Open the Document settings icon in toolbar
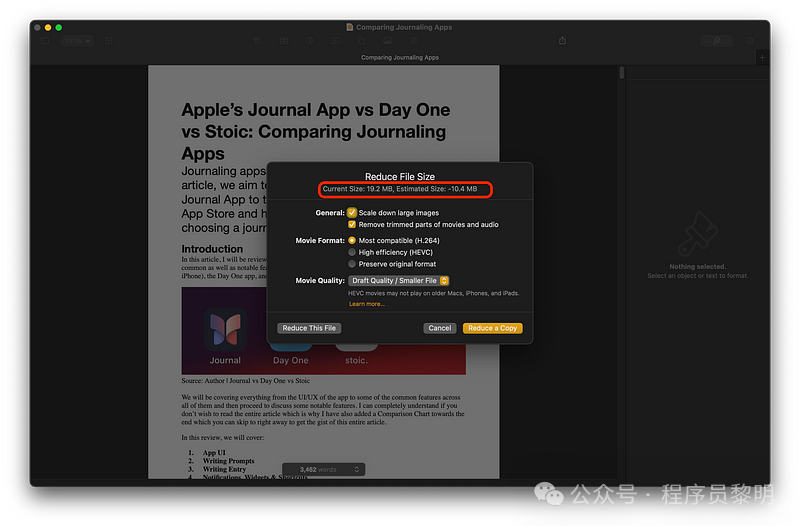Viewport: 800px width, 526px height. (x=750, y=41)
